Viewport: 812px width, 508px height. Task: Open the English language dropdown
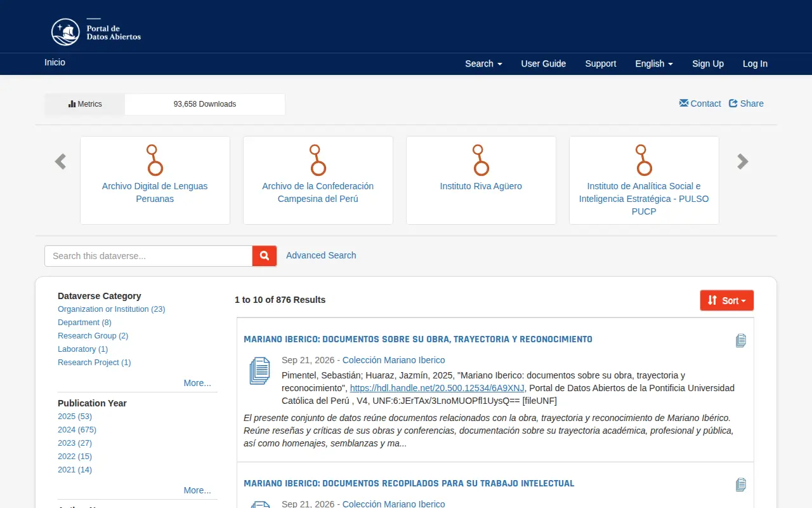(654, 63)
